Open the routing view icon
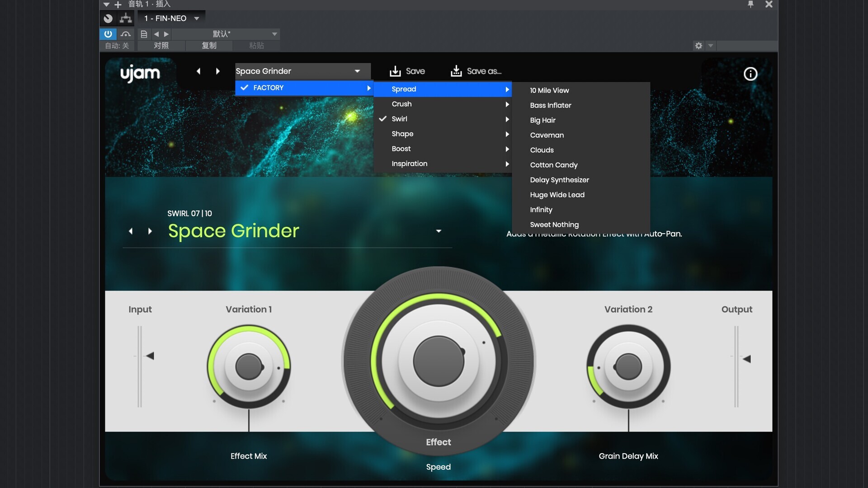This screenshot has width=868, height=488. click(126, 19)
